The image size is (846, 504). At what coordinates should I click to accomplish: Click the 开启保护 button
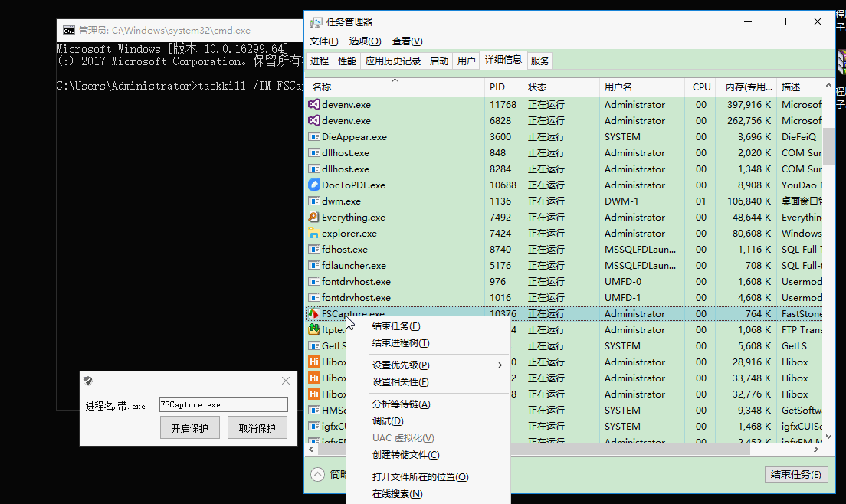pos(190,428)
